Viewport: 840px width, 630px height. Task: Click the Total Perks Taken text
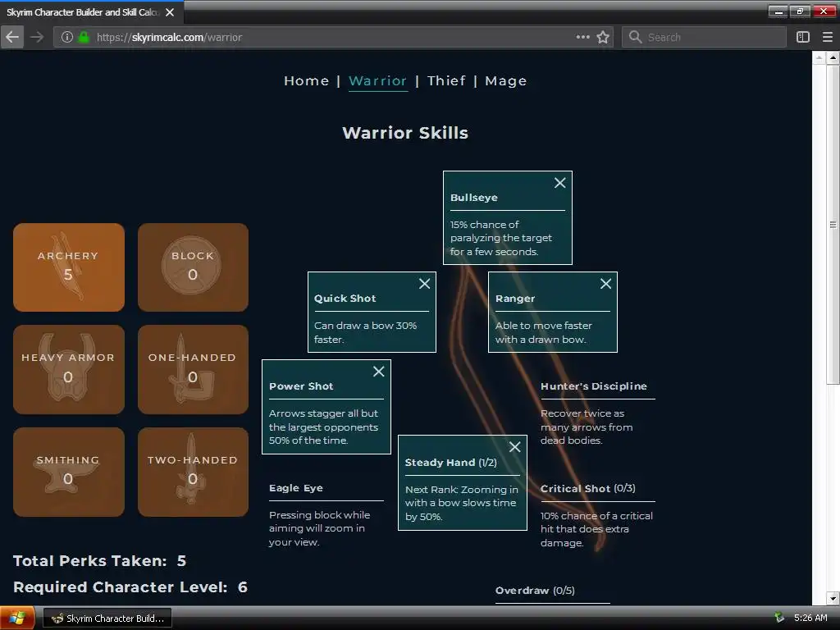(x=99, y=561)
